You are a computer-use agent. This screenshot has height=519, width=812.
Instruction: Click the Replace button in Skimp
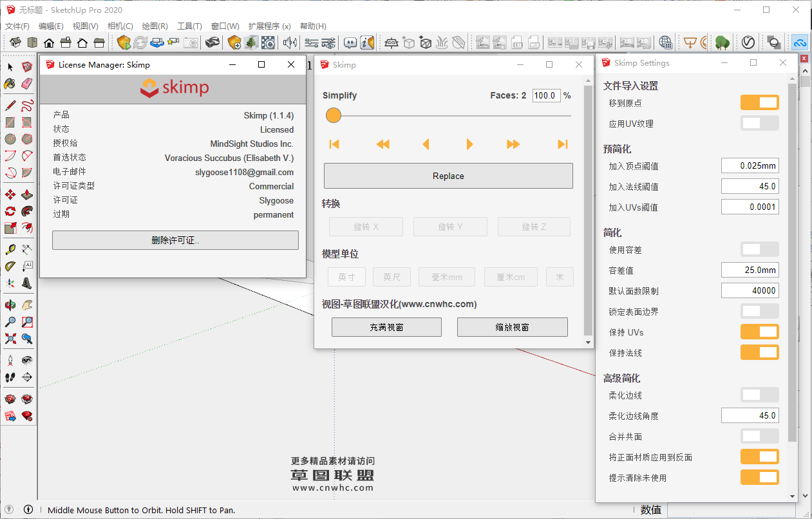tap(448, 176)
